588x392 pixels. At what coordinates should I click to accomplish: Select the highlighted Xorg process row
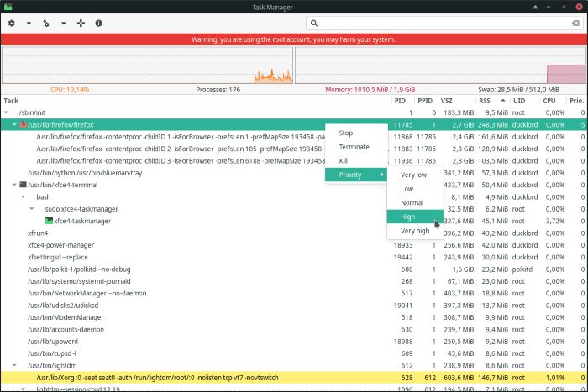(294, 378)
